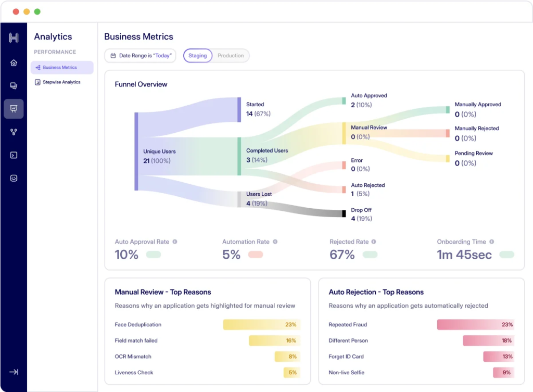The width and height of the screenshot is (533, 392).
Task: Collapse the sidebar with bottom arrow icon
Action: tap(14, 372)
